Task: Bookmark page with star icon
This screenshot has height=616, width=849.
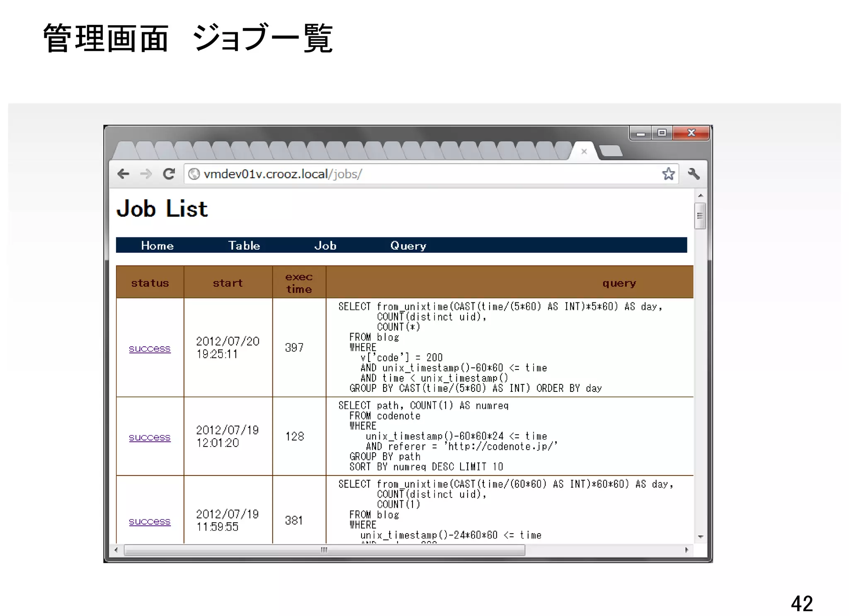Action: [668, 174]
